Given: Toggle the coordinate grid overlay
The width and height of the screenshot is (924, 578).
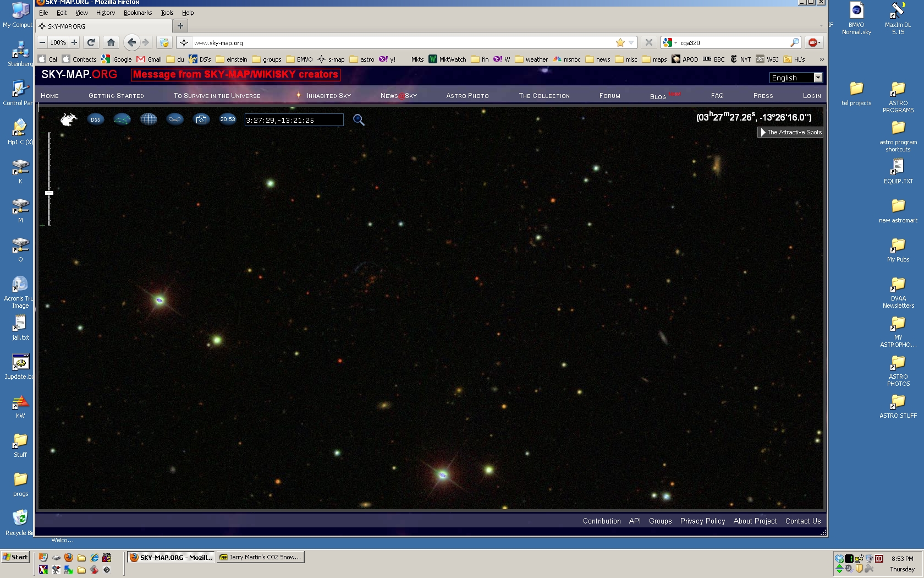Looking at the screenshot, I should pos(148,119).
